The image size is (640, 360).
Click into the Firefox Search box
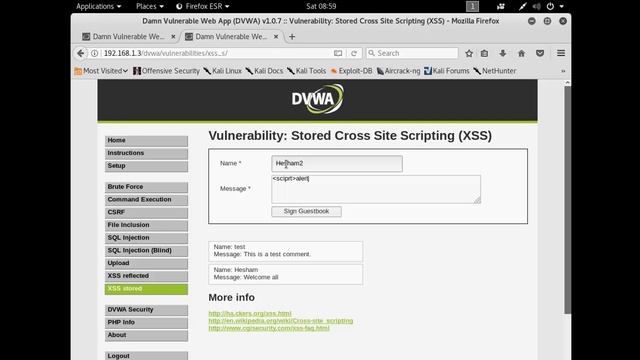tap(412, 53)
